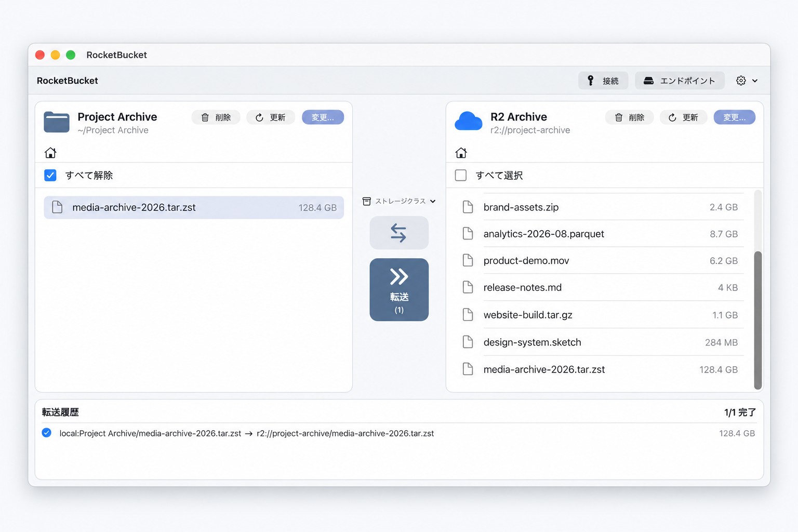798x532 pixels.
Task: Refresh R2 Archive with 更新
Action: coord(683,117)
